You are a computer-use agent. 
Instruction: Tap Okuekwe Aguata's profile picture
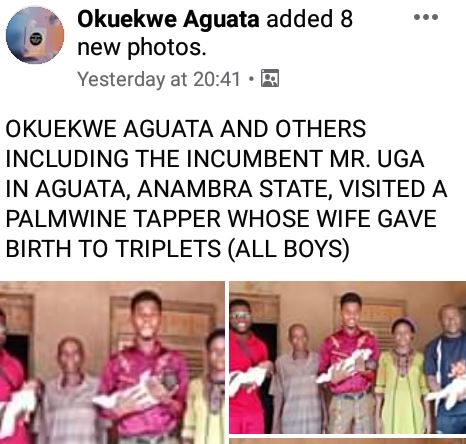click(x=35, y=35)
